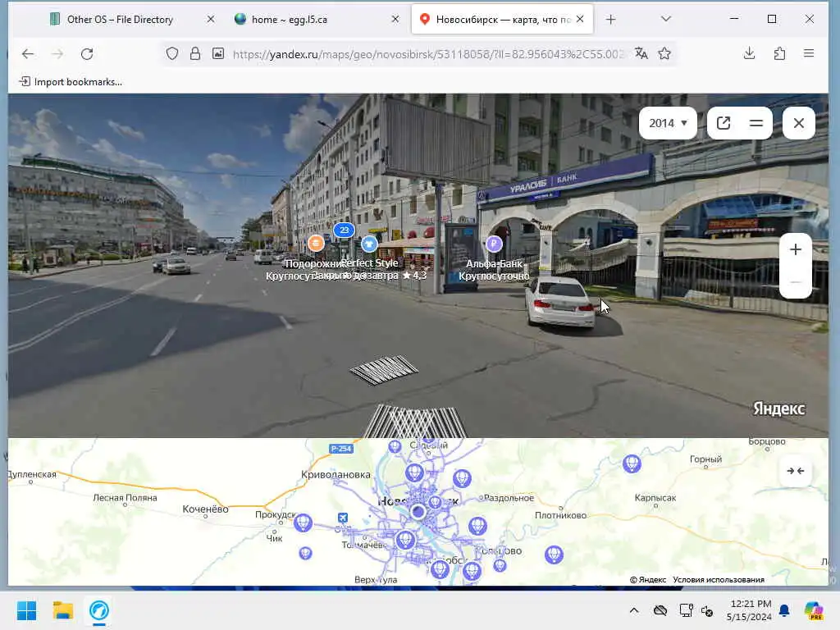Zoom out the panorama with minus button
840x630 pixels.
click(x=796, y=282)
